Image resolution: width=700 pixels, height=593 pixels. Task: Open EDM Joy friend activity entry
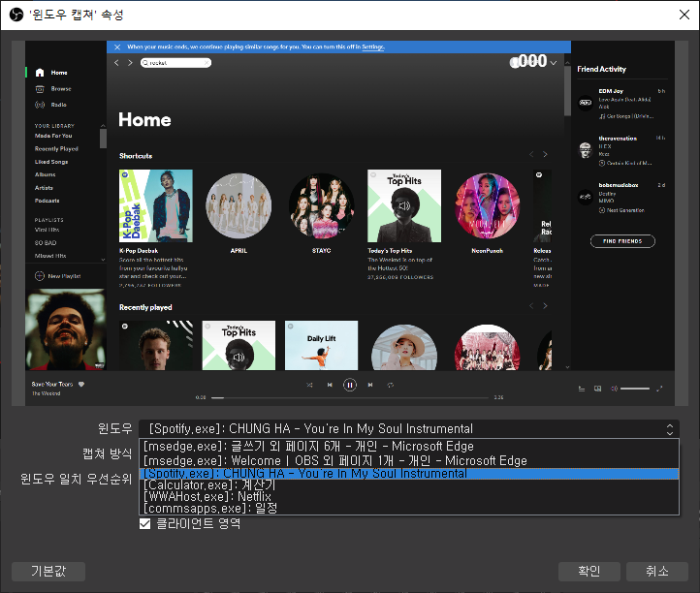(x=622, y=104)
